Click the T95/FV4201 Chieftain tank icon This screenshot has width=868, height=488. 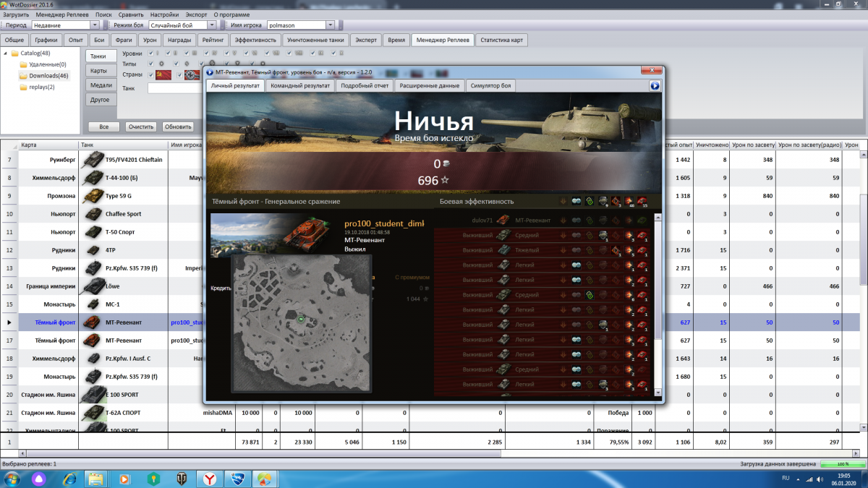coord(93,160)
